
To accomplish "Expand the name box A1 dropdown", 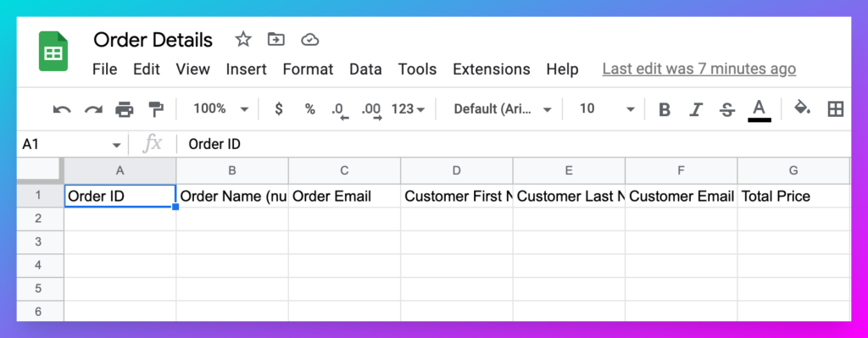I will click(x=116, y=146).
